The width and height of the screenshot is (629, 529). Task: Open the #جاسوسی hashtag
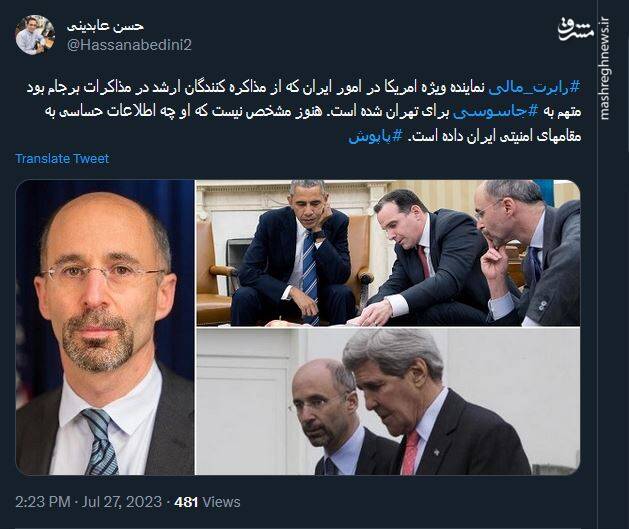[495, 112]
